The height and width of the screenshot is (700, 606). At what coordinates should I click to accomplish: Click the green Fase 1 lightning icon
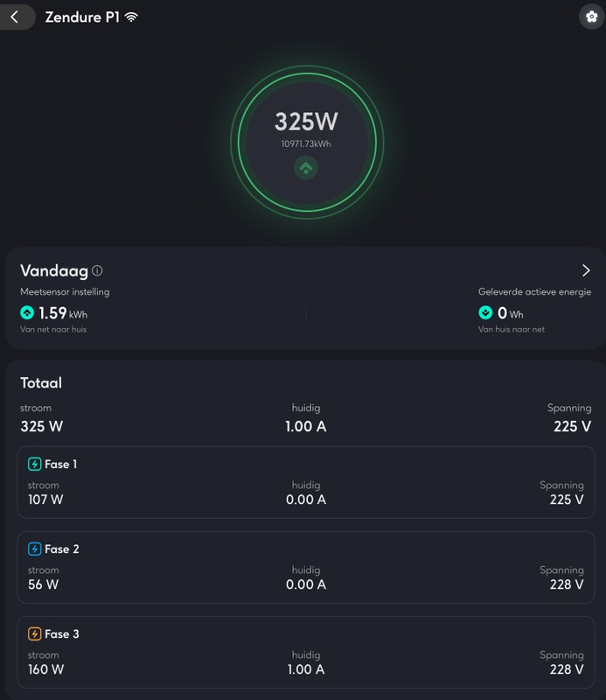(34, 464)
